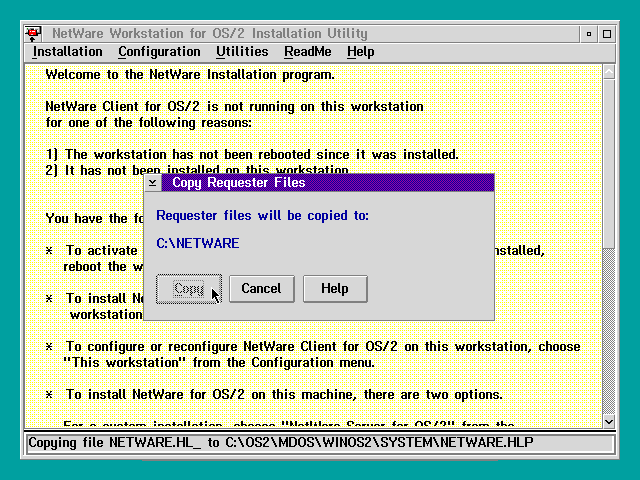Click the Copy button

point(189,289)
